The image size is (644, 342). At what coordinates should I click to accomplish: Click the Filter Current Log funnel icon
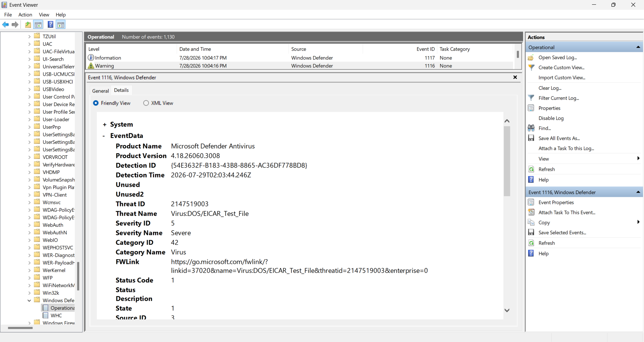click(531, 98)
